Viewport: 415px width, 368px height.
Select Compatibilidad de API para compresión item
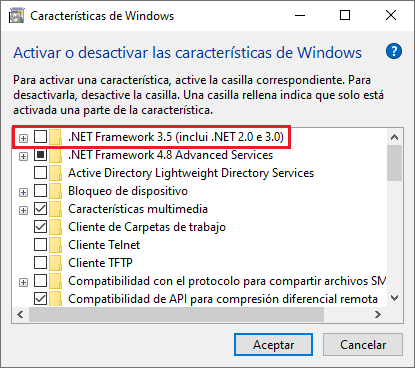[223, 299]
